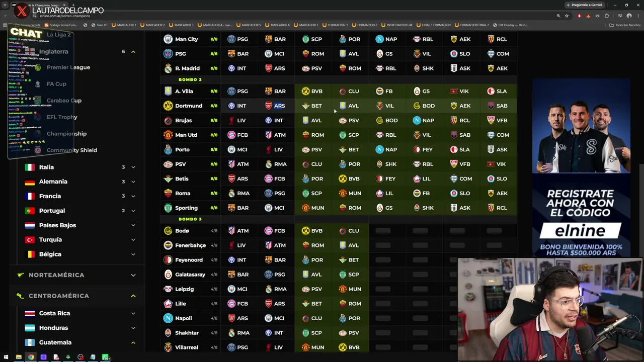644x362 pixels.
Task: Collapse the Inglaterra leagues list
Action: point(133,52)
